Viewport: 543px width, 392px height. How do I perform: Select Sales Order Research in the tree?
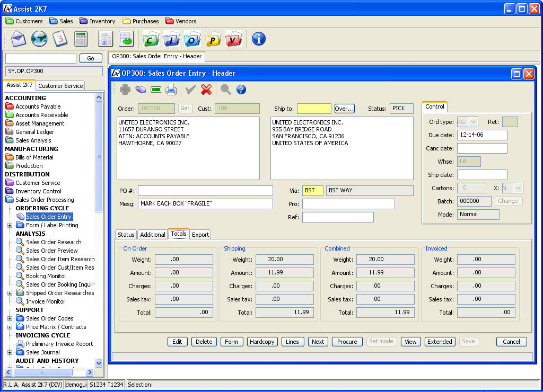point(54,242)
